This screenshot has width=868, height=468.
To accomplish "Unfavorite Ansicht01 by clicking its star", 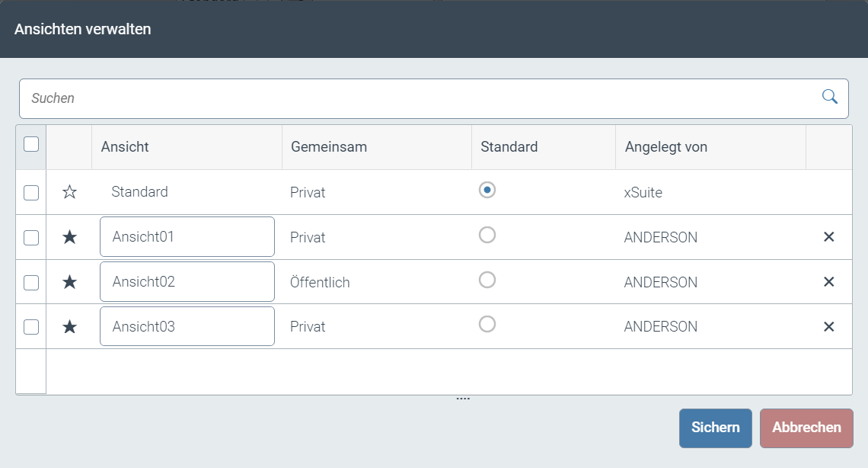I will click(69, 236).
